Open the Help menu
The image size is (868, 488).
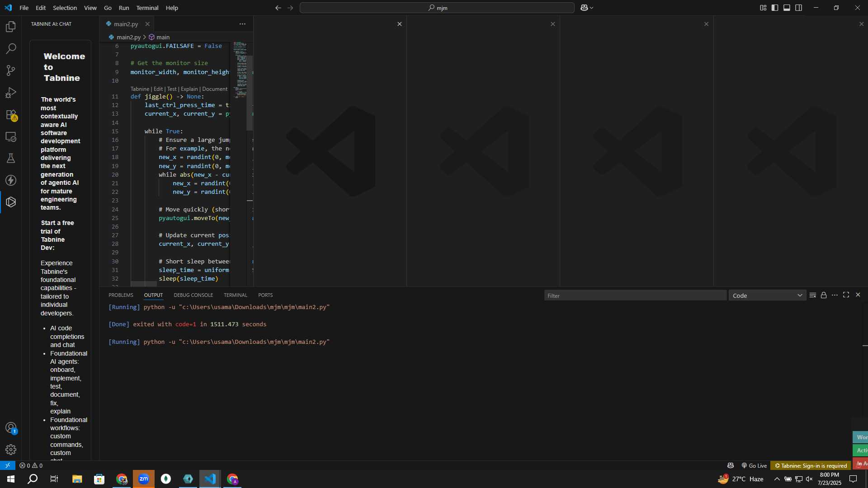(172, 8)
